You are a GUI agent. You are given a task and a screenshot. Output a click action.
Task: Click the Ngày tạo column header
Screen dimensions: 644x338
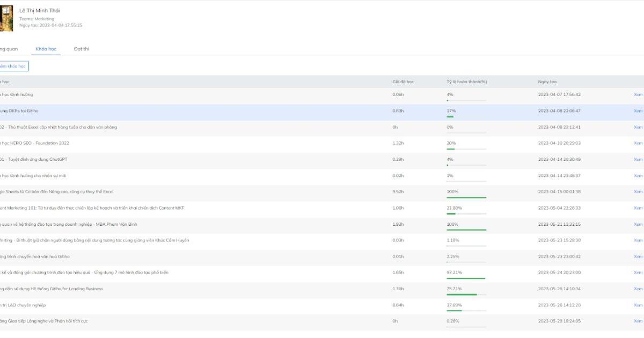[x=547, y=82]
